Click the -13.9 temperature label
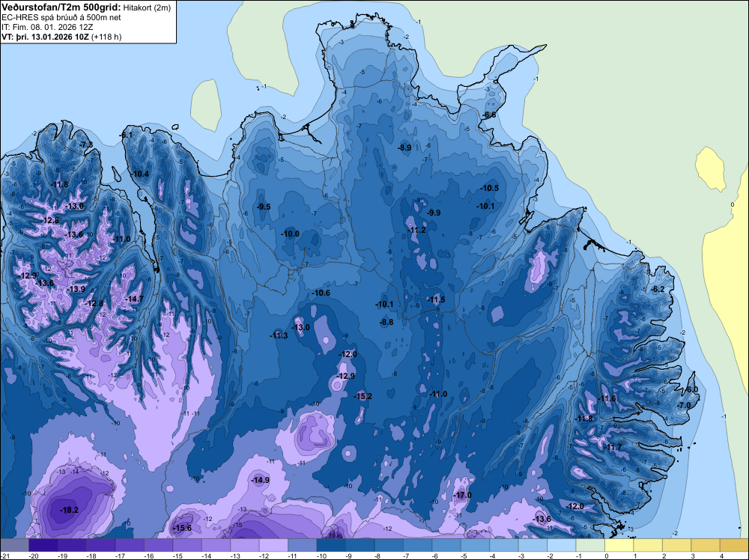 [76, 289]
